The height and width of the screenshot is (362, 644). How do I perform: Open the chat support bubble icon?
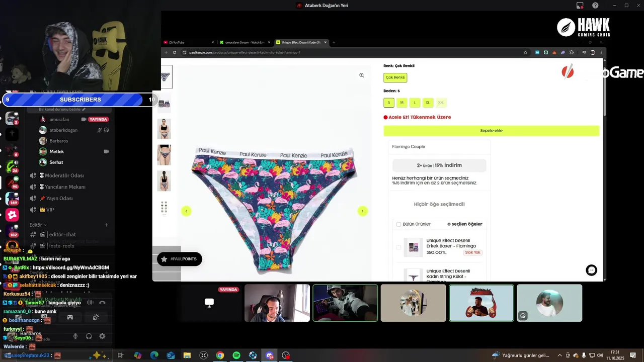(x=592, y=270)
